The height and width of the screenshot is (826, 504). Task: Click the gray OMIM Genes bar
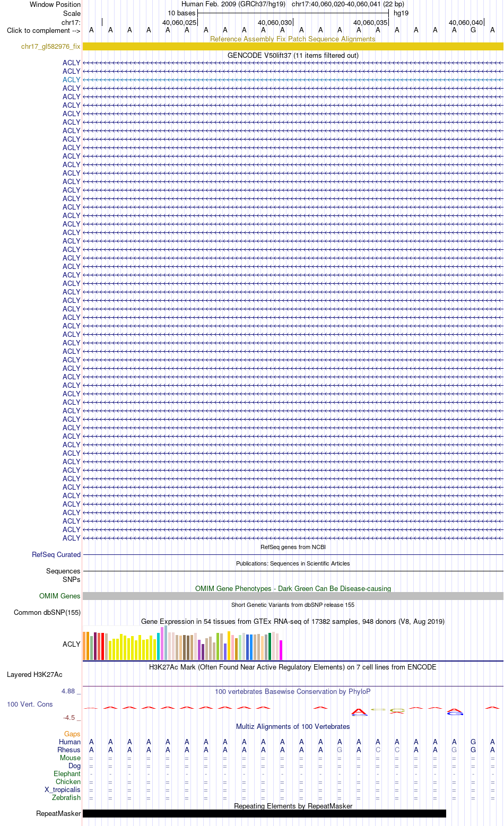[x=293, y=596]
